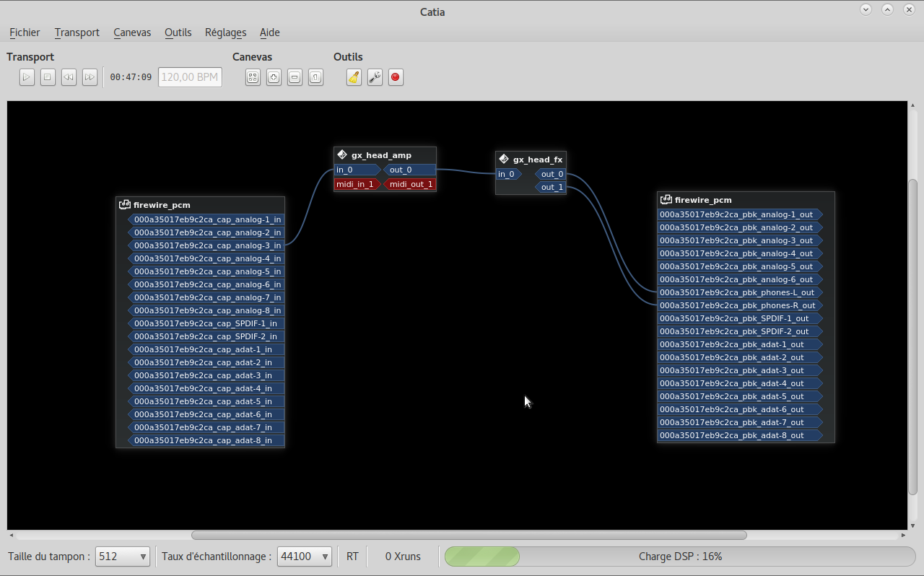Select out_0 port on gx_head_amp

tap(409, 170)
